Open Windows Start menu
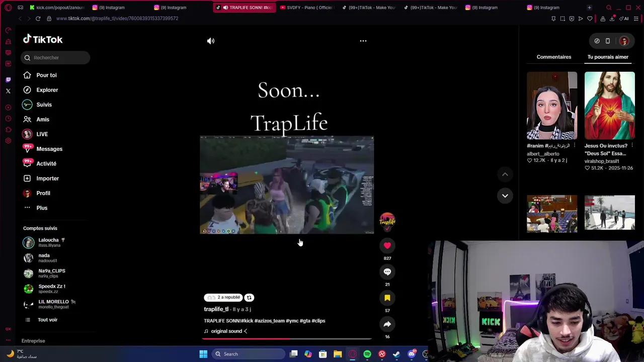Viewport: 644px width, 362px height. pyautogui.click(x=203, y=354)
